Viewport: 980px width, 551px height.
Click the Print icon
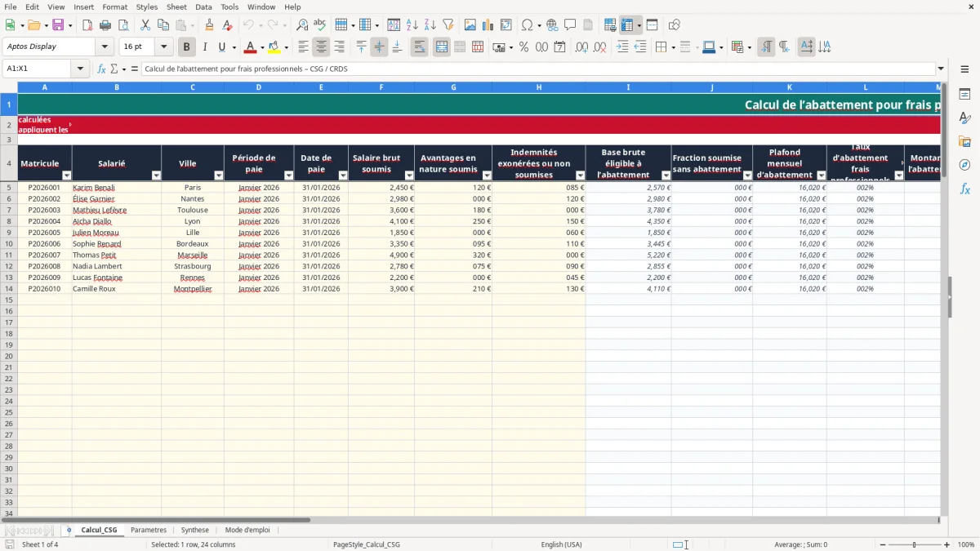tap(105, 25)
